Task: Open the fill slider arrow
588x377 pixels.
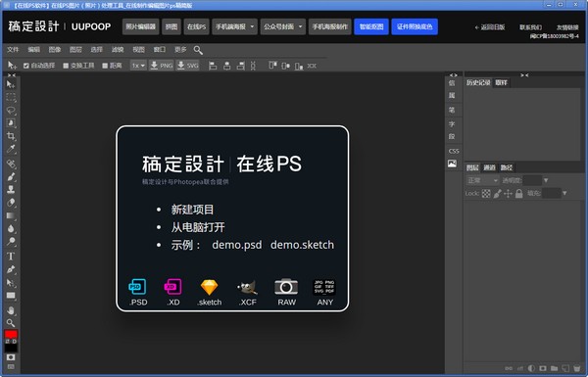Action: [x=564, y=193]
